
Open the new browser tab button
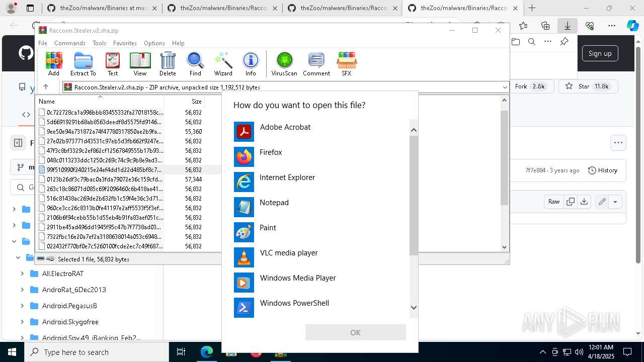(532, 8)
